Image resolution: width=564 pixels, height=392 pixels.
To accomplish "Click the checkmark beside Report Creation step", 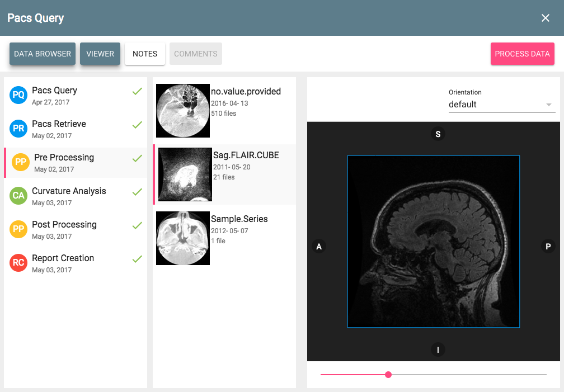I will click(x=137, y=259).
